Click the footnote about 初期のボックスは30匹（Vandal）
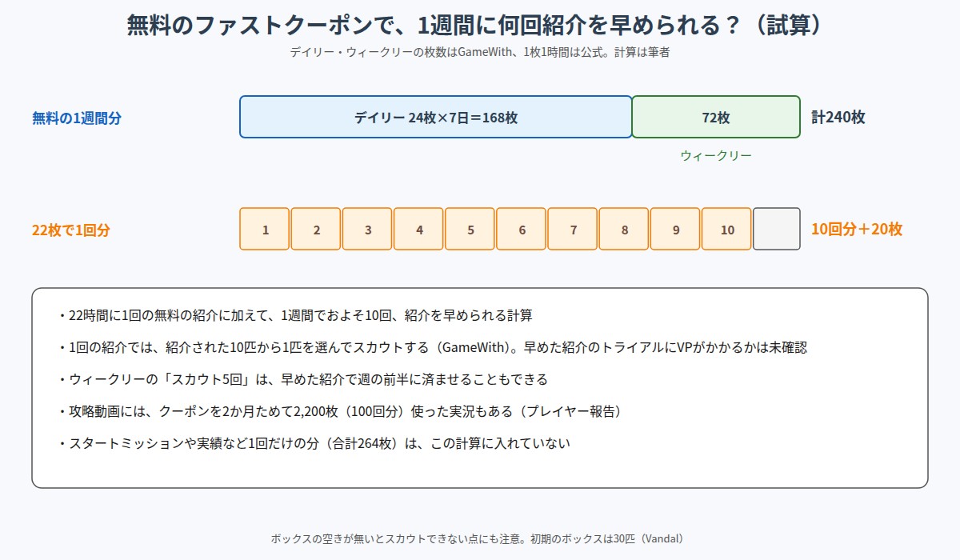This screenshot has height=560, width=960. (x=480, y=538)
